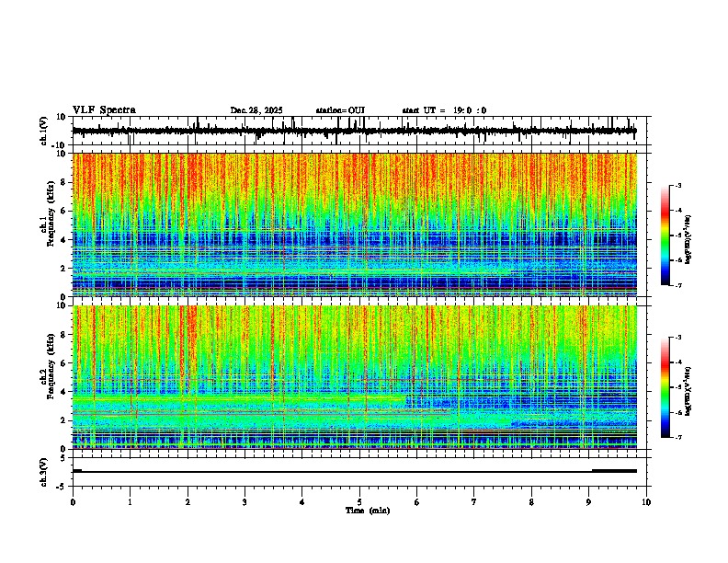The image size is (728, 563).
Task: Click the ch.2 spectrogram panel
Action: coord(359,377)
